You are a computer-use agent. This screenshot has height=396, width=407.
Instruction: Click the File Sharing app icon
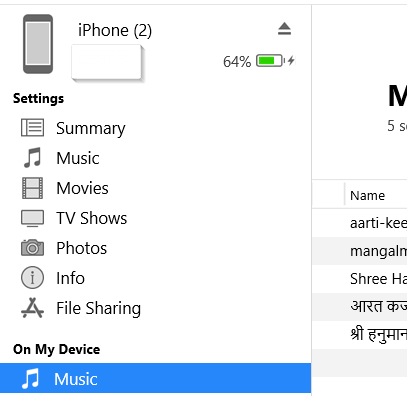click(32, 307)
